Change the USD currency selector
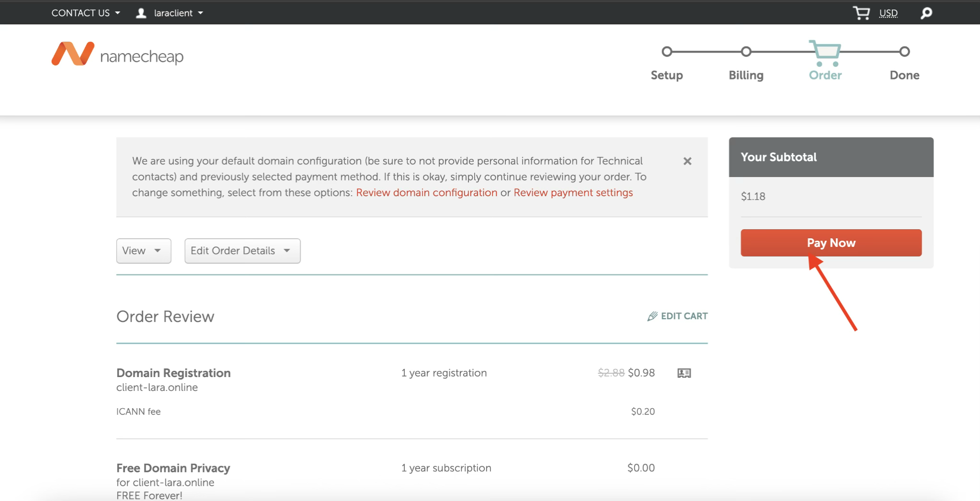Screen dimensions: 980x501 (888, 13)
